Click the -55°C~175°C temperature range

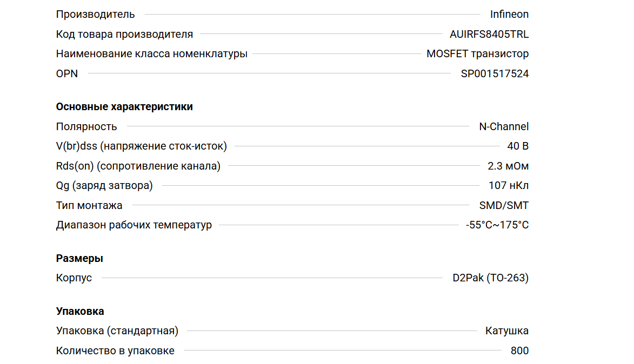click(x=497, y=225)
